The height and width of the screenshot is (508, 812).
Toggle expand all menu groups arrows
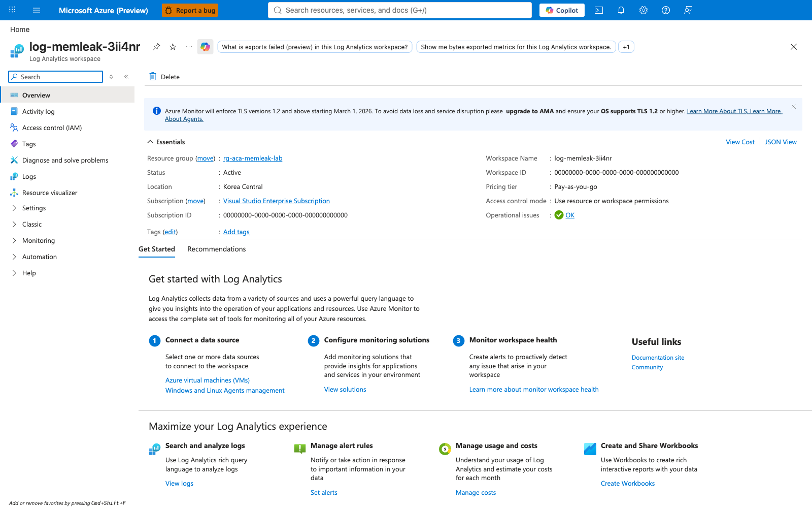[x=111, y=77]
